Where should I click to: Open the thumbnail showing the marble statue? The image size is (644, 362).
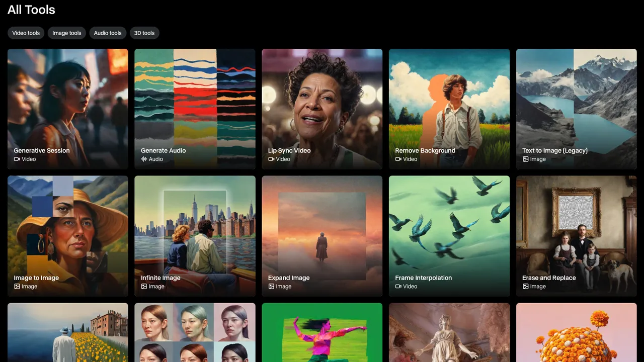coord(449,332)
